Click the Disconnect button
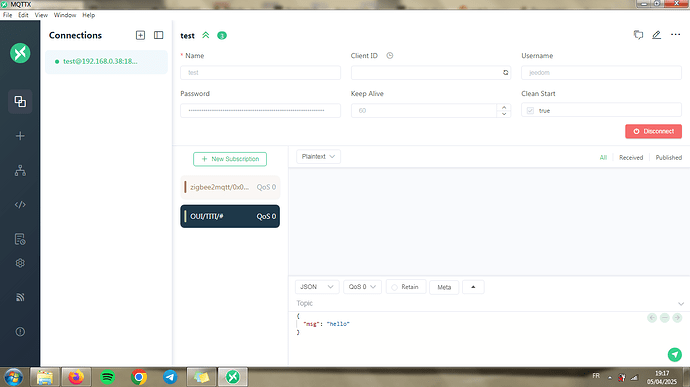Screen dimensions: 690x387 point(653,131)
